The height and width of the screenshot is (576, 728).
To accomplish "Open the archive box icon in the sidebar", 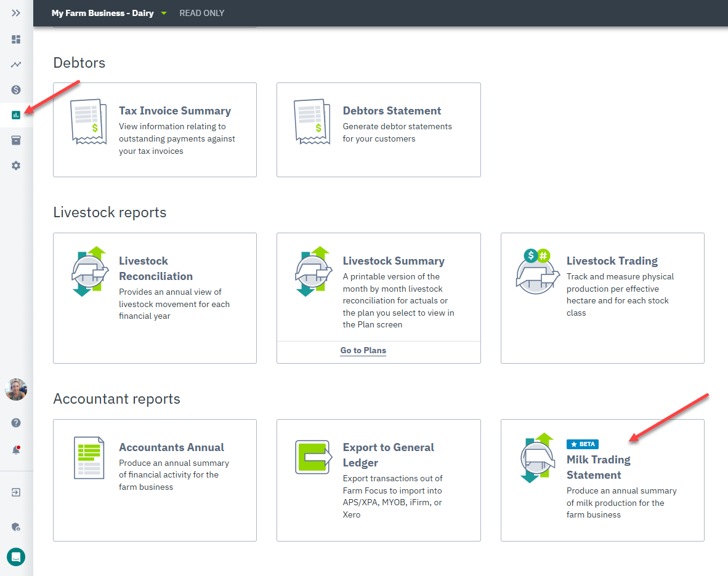I will (x=16, y=140).
